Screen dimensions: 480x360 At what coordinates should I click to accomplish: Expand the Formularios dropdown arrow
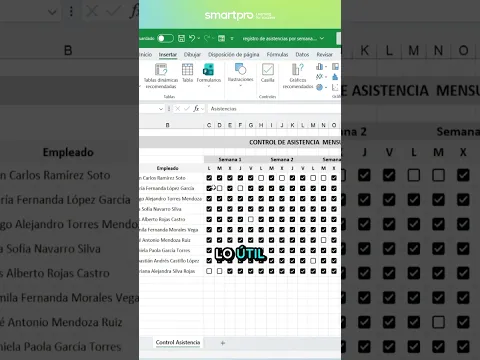[x=209, y=86]
